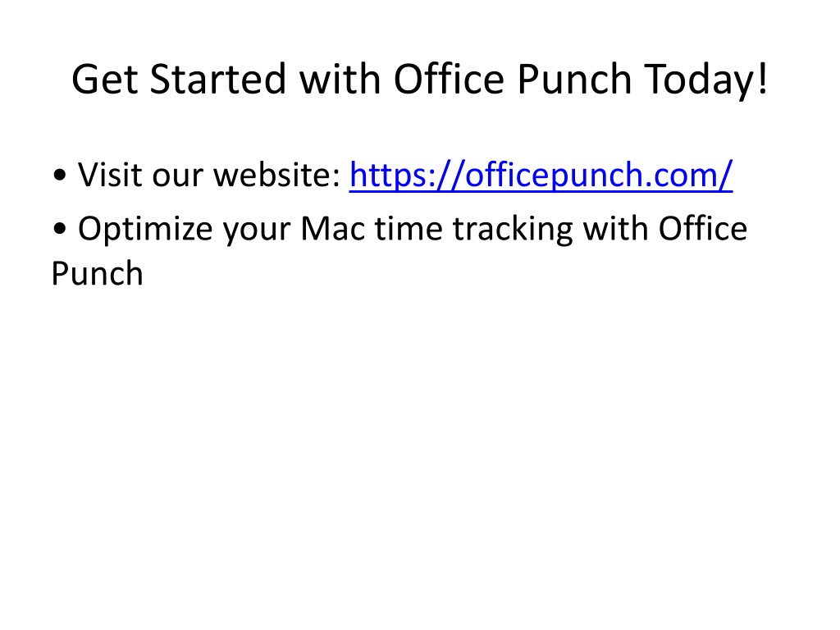Click the slide title "Get Started with Office Punch Today!"
This screenshot has height=630, width=840.
[420, 80]
